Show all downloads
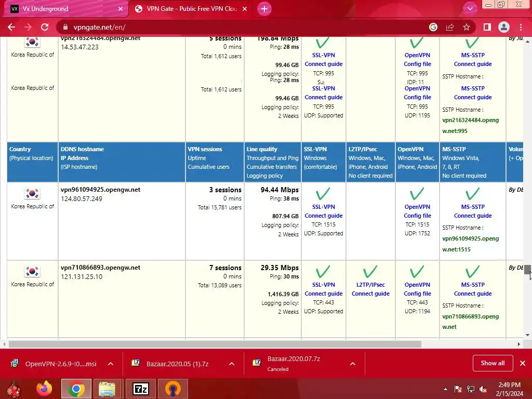Image resolution: width=532 pixels, height=399 pixels. pos(493,363)
